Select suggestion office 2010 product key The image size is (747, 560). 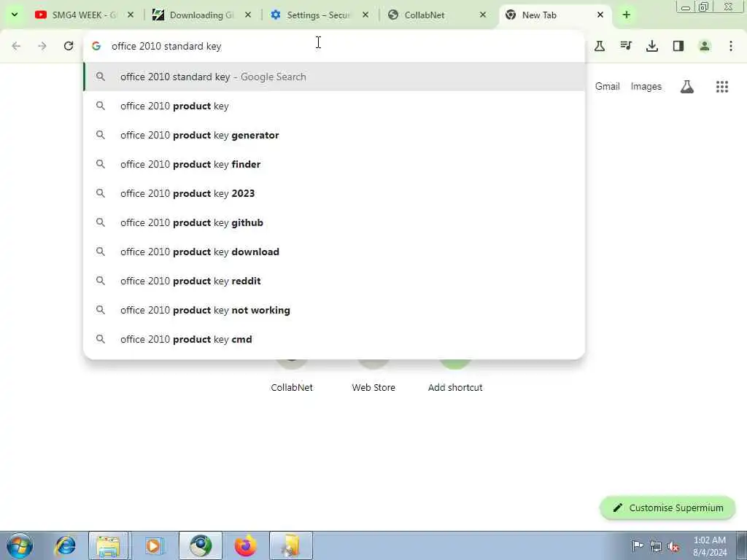point(334,106)
